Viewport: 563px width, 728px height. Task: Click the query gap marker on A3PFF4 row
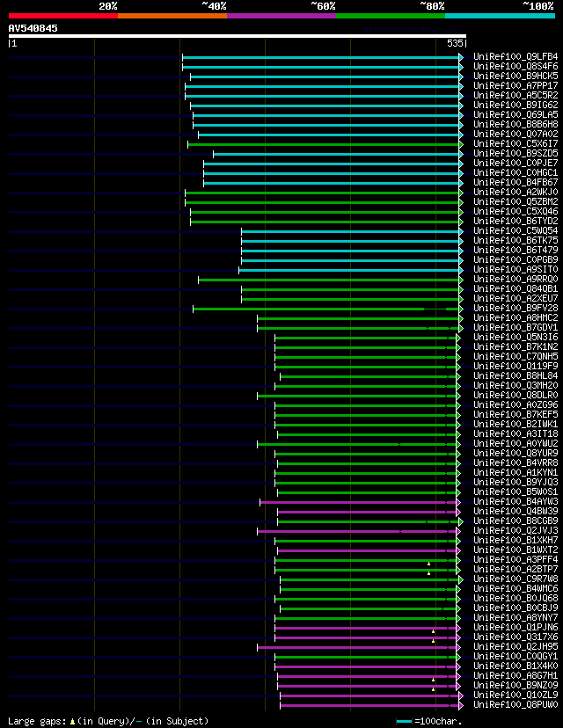point(428,564)
